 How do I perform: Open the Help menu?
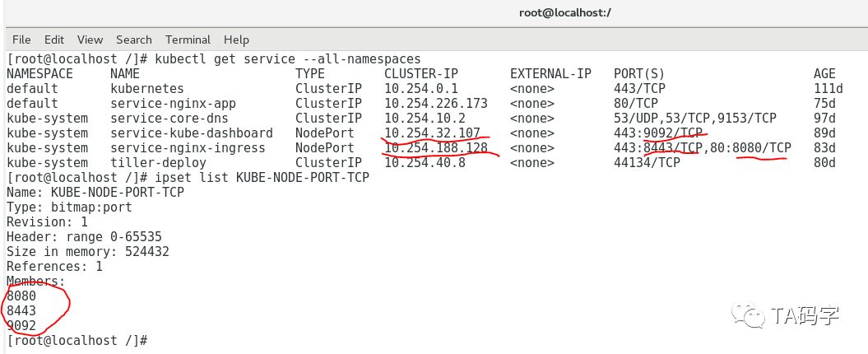[236, 40]
